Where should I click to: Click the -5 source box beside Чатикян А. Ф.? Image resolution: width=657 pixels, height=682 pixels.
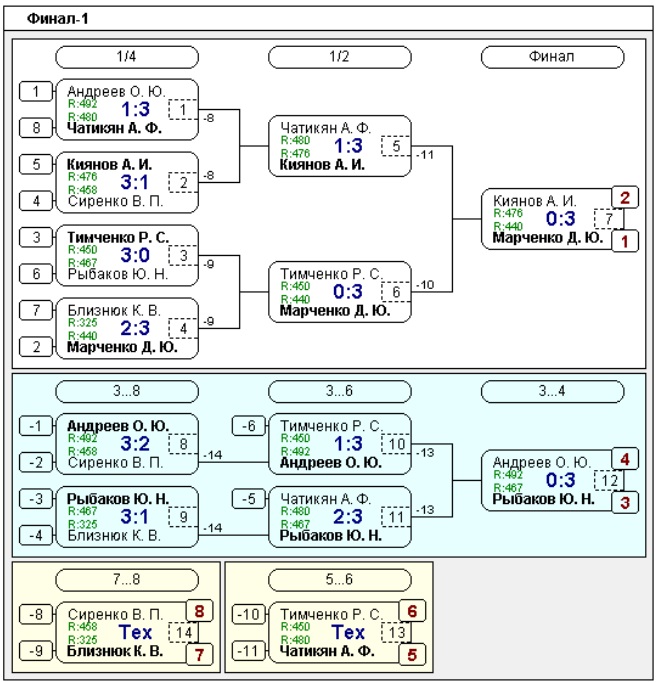248,499
